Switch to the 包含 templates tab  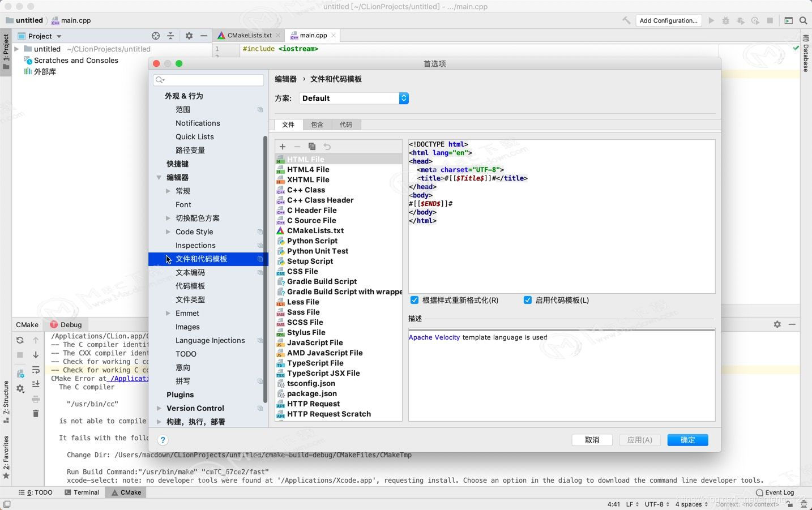[x=317, y=125]
